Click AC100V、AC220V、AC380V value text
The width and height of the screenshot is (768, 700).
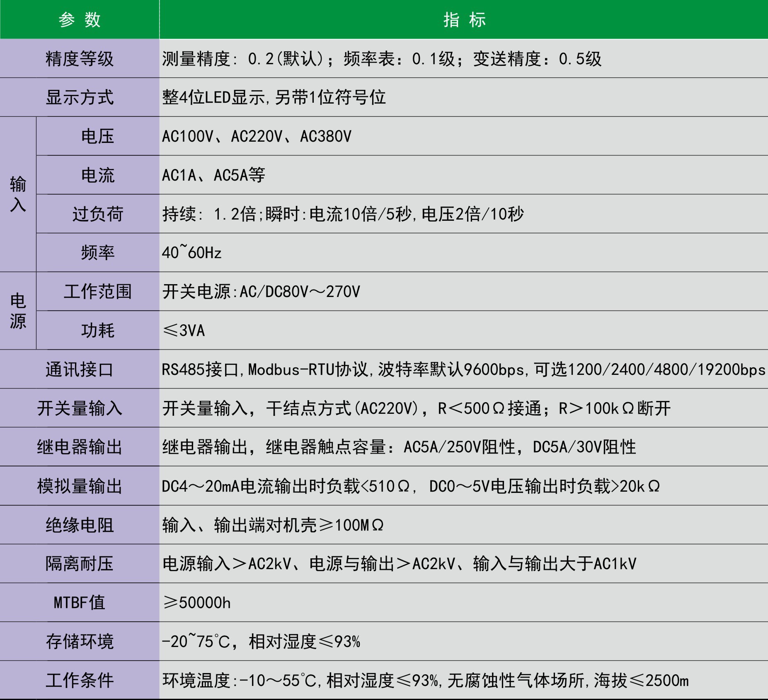click(x=257, y=136)
